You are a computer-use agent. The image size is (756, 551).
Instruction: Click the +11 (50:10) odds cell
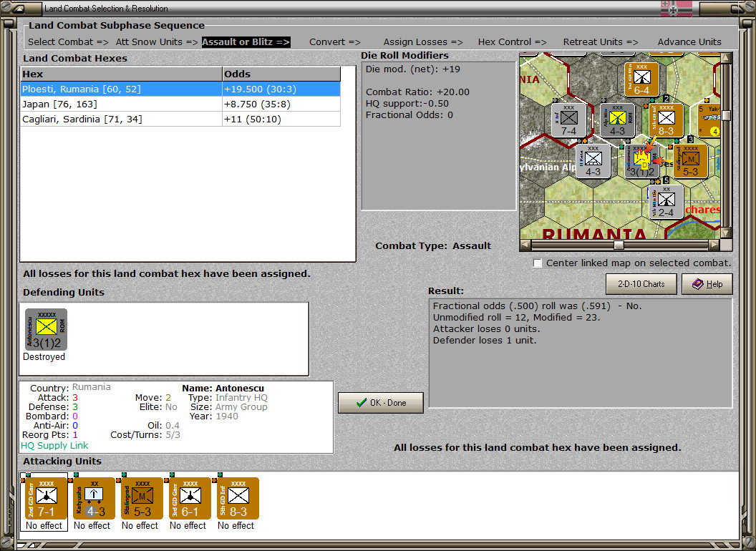281,119
